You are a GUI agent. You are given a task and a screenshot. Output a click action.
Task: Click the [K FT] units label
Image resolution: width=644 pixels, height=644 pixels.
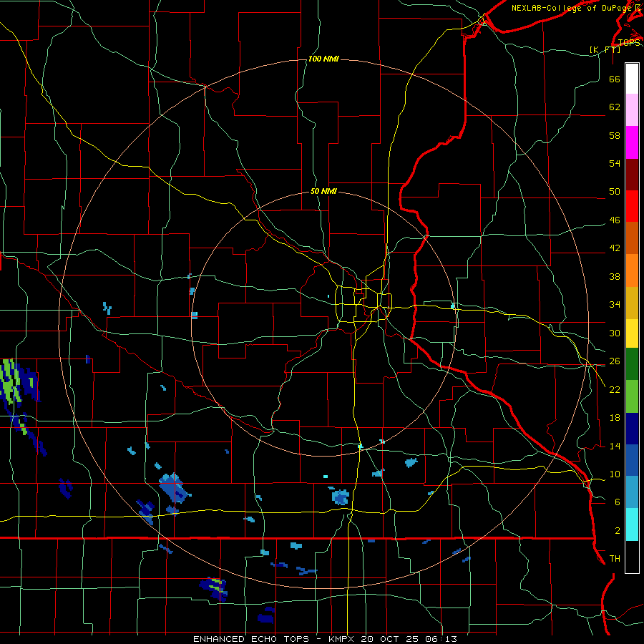(605, 49)
